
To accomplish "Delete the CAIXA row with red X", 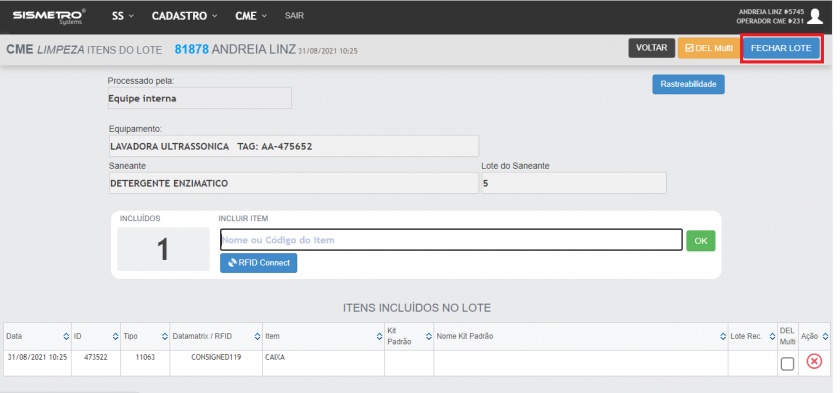I will (814, 362).
